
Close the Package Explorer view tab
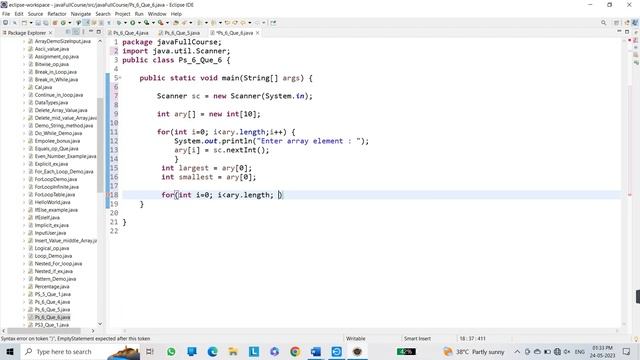pyautogui.click(x=51, y=33)
